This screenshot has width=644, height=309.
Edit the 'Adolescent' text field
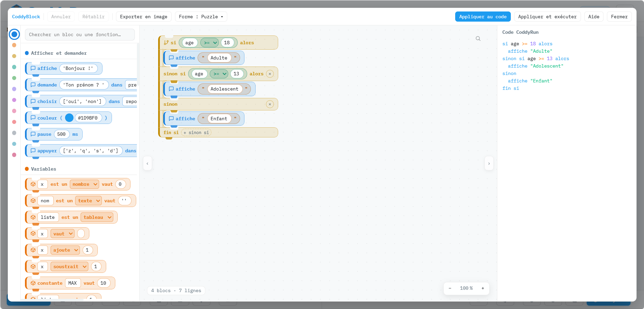click(225, 89)
